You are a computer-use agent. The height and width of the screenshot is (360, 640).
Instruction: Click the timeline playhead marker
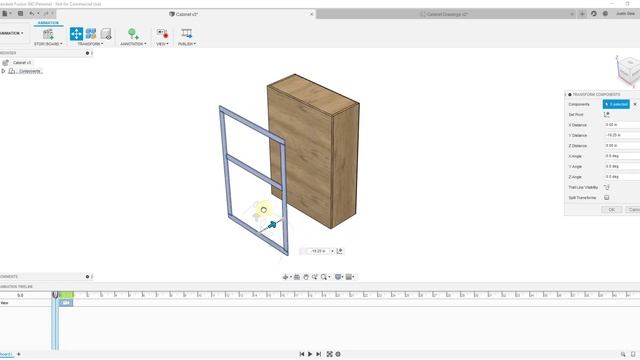[x=55, y=295]
